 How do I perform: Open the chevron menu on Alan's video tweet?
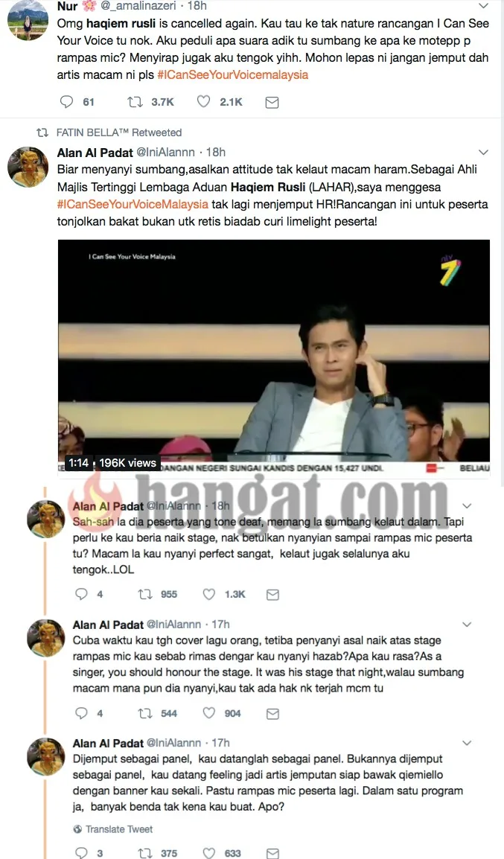tap(483, 153)
